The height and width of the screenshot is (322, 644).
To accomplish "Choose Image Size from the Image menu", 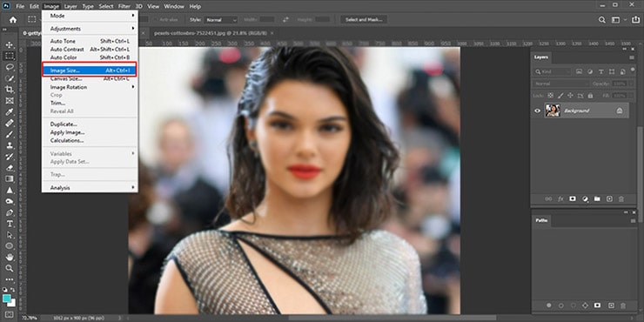I will [90, 70].
